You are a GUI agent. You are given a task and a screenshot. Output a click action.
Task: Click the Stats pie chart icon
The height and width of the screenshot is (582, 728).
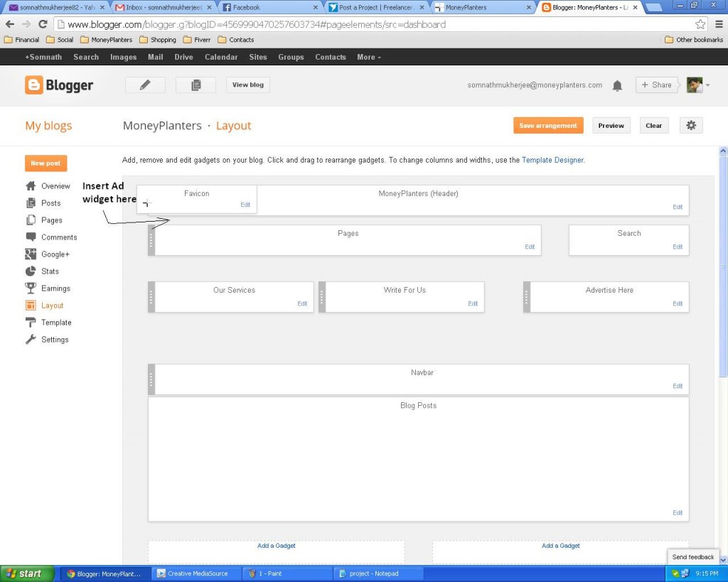click(x=31, y=271)
